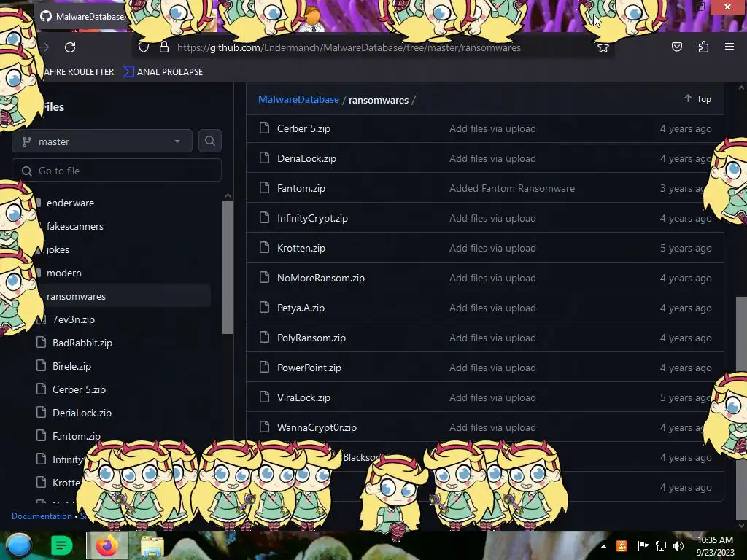Click the file icon beside Birele.zip in sidebar
The height and width of the screenshot is (560, 747).
[42, 365]
